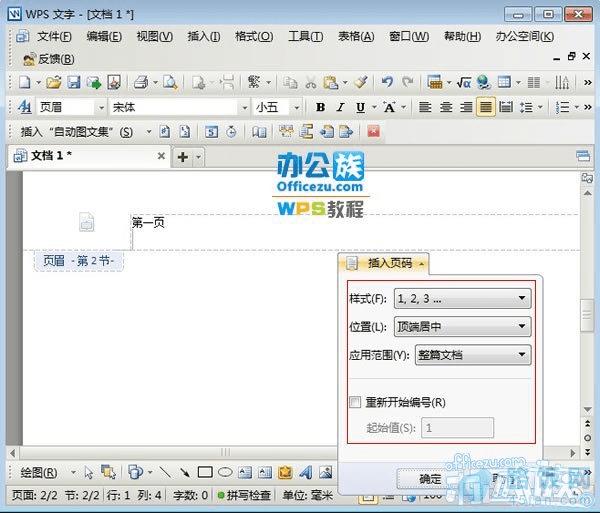Open print preview magnifier icon
This screenshot has width=600, height=513.
tap(170, 82)
